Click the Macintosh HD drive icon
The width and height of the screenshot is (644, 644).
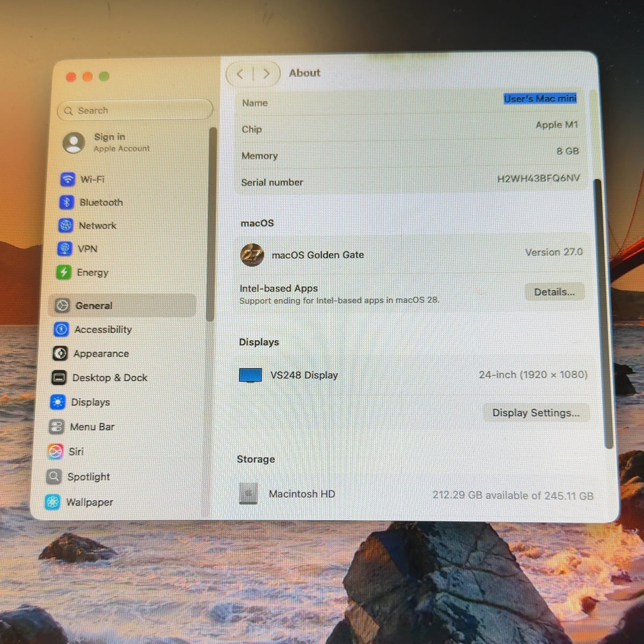point(248,494)
